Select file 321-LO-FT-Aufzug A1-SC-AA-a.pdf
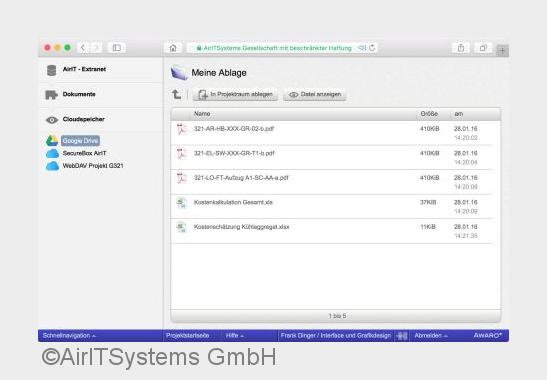This screenshot has width=547, height=380. click(x=241, y=178)
